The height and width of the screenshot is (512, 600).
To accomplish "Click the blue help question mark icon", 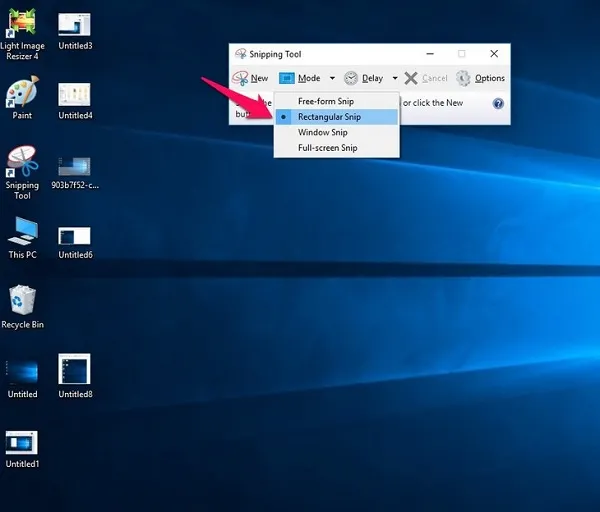I will 498,103.
